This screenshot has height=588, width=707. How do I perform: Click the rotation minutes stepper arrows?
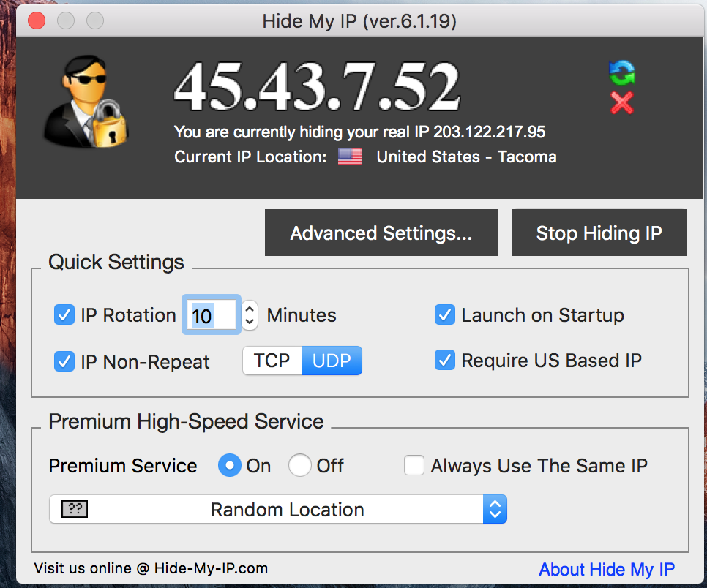tap(250, 315)
